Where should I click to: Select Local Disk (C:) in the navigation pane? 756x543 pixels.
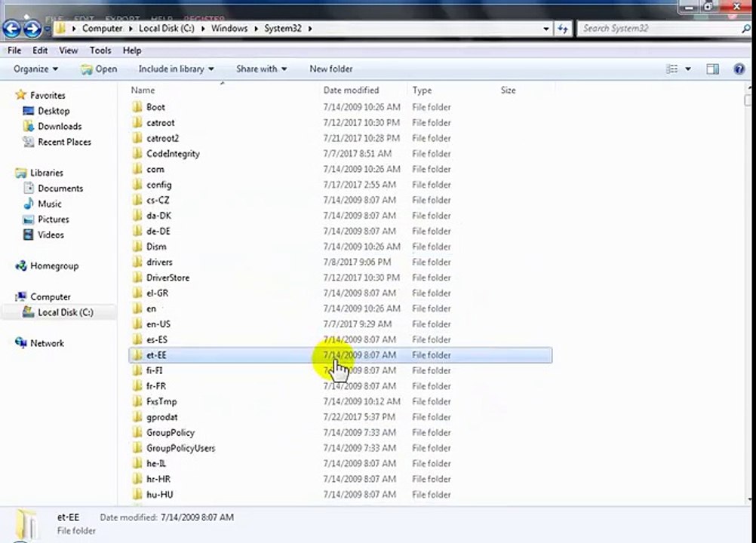(x=65, y=312)
